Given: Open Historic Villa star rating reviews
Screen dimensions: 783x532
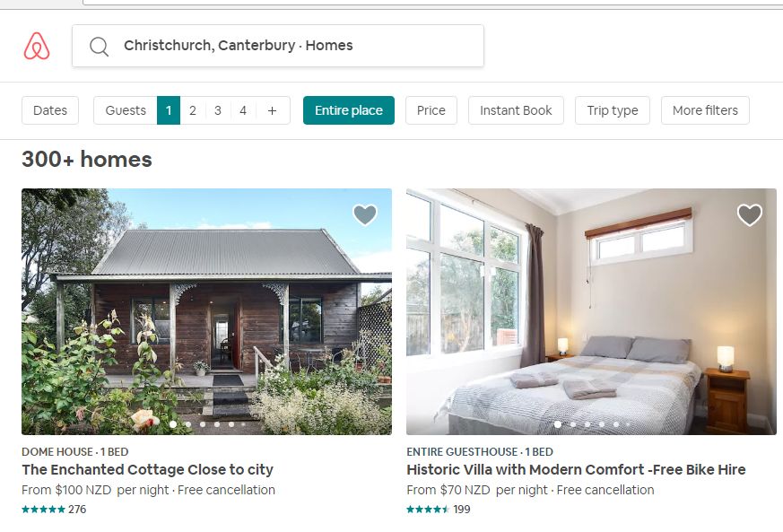Looking at the screenshot, I should click(x=439, y=510).
